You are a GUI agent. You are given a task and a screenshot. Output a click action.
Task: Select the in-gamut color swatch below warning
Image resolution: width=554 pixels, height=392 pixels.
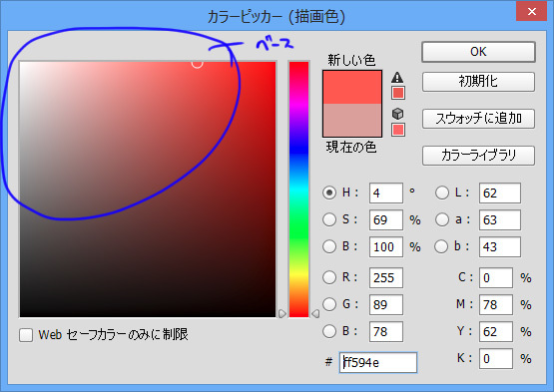pos(398,93)
